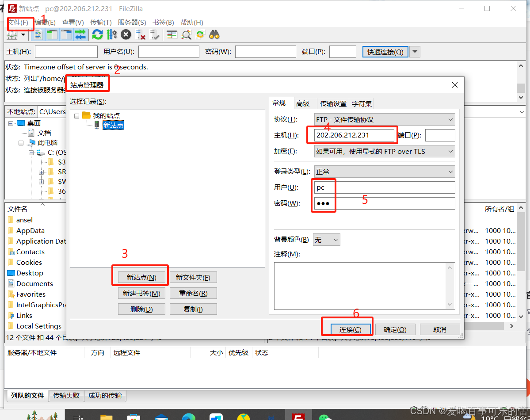This screenshot has width=530, height=420.
Task: Click the 新站点(N) button
Action: coord(141,277)
